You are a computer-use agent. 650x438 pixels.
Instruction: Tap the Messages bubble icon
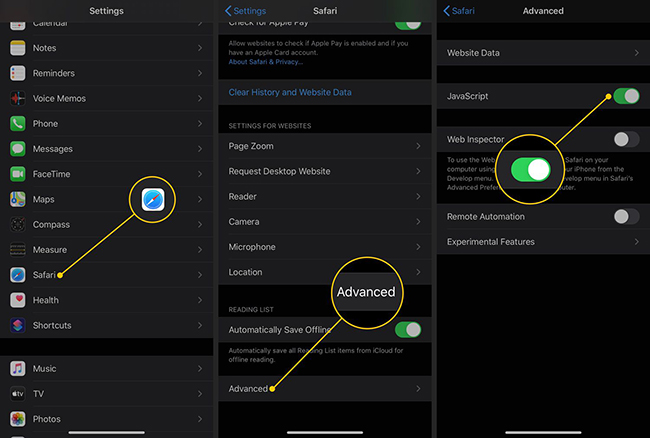(17, 149)
